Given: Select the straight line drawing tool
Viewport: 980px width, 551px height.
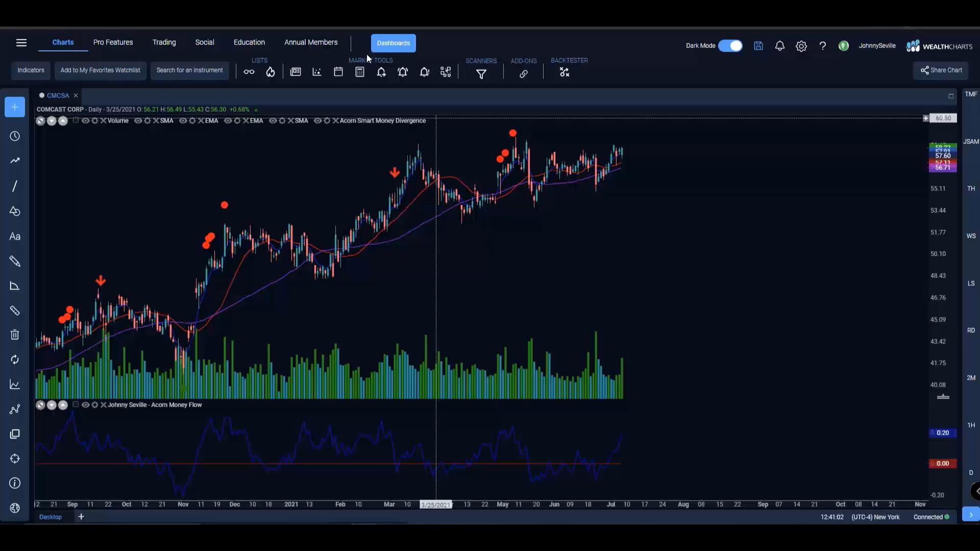Looking at the screenshot, I should [15, 186].
